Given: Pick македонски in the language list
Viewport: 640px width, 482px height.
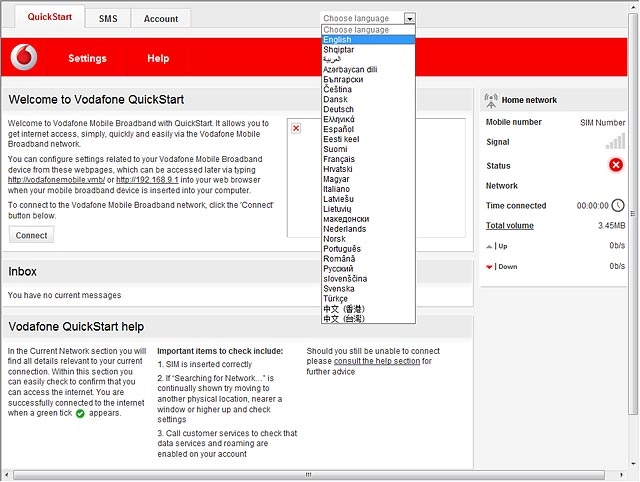Looking at the screenshot, I should 368,219.
